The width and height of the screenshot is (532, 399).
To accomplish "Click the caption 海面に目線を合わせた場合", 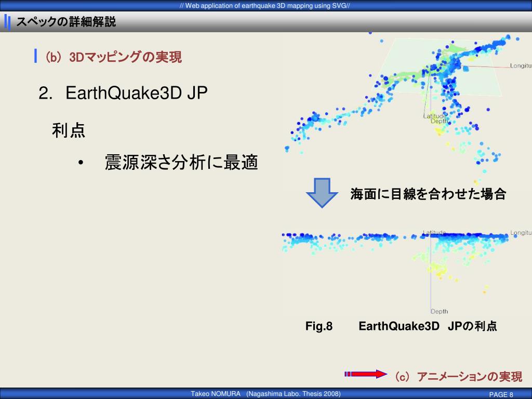I will [x=428, y=194].
